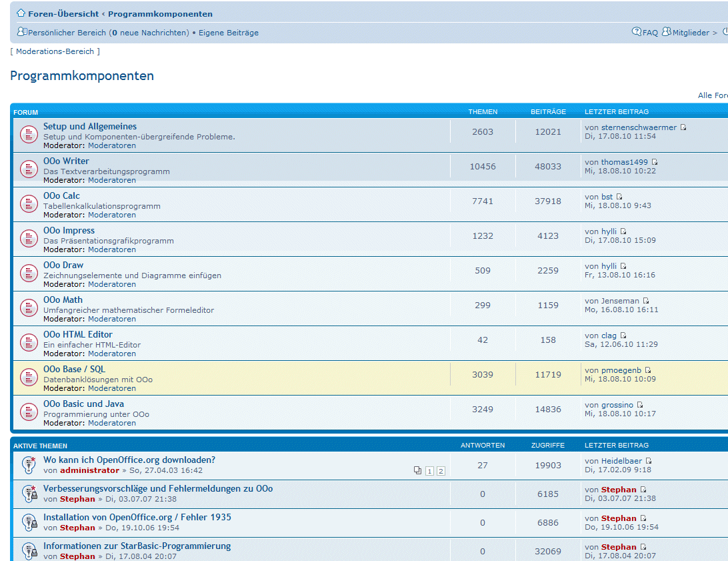728x561 pixels.
Task: Open thread Informationen zur StarBasic-Programmierung
Action: tap(137, 546)
